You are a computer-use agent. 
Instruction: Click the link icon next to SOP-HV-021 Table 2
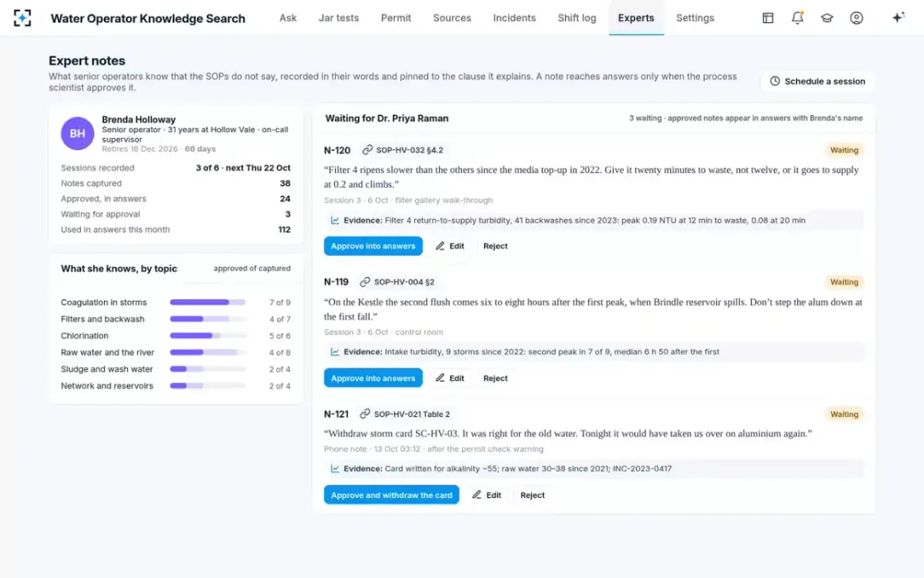pyautogui.click(x=366, y=414)
